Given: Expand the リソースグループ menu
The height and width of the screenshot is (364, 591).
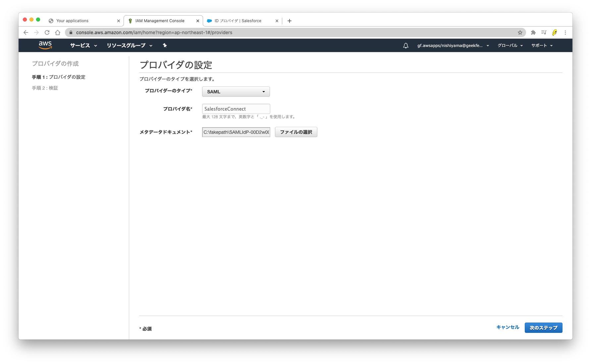Looking at the screenshot, I should pyautogui.click(x=130, y=45).
